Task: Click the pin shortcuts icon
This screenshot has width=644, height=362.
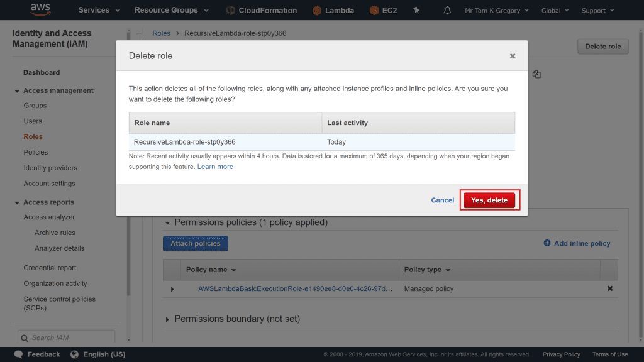Action: tap(416, 11)
